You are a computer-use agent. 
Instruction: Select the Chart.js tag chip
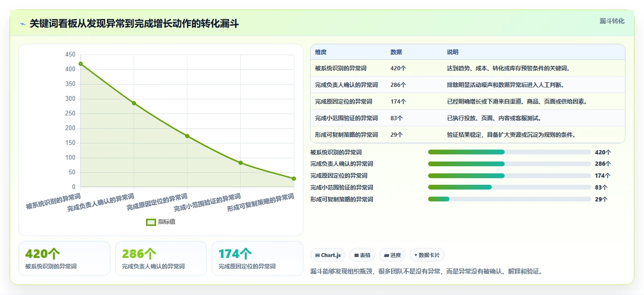[x=328, y=255]
